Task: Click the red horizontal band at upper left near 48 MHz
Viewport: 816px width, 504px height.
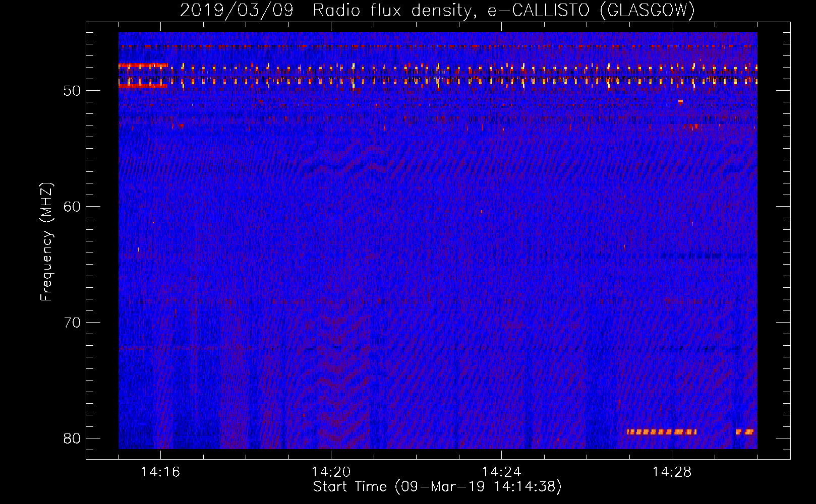Action: [x=143, y=65]
